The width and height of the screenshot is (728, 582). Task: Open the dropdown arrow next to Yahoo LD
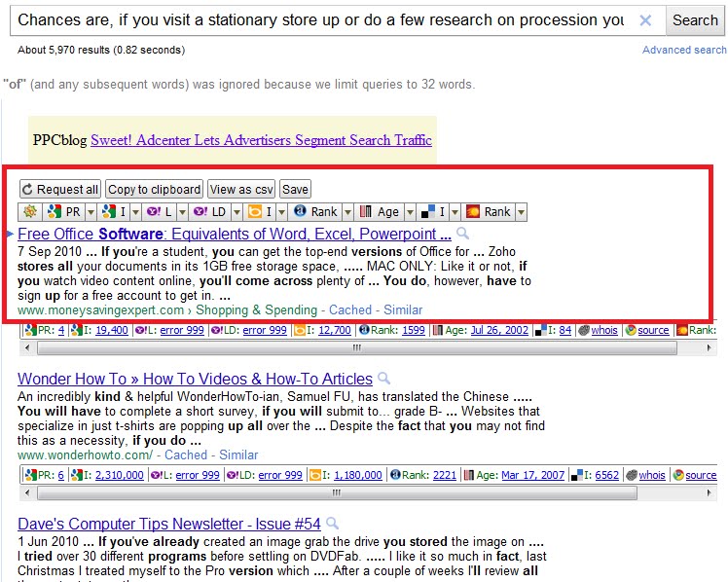tap(237, 212)
